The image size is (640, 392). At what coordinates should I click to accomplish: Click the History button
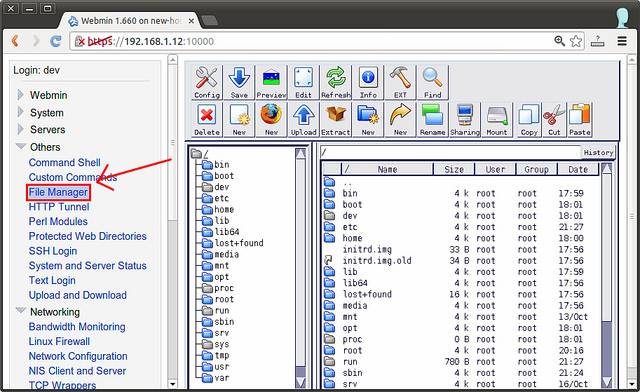click(598, 152)
